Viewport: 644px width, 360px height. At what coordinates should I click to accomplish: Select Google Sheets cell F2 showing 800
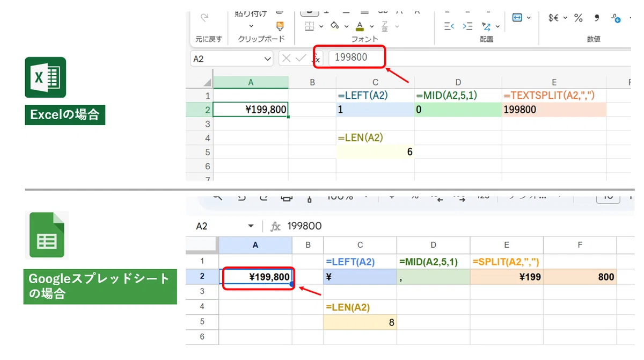click(x=580, y=277)
